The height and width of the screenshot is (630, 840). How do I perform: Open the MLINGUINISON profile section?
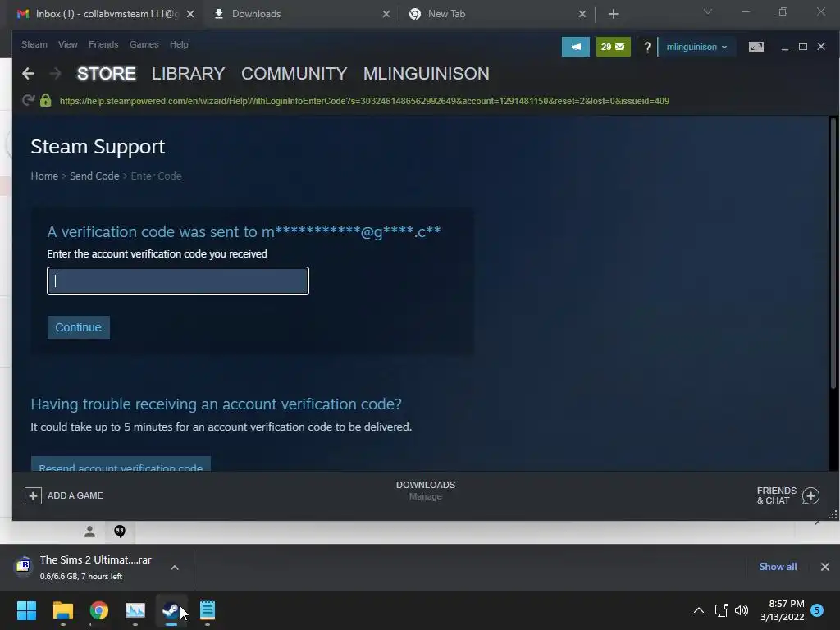427,73
